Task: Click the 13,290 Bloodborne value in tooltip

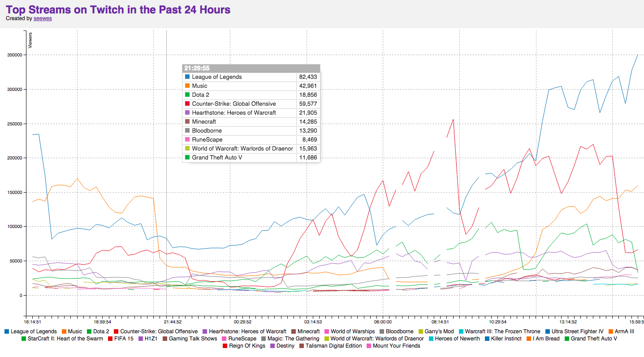Action: (x=308, y=131)
